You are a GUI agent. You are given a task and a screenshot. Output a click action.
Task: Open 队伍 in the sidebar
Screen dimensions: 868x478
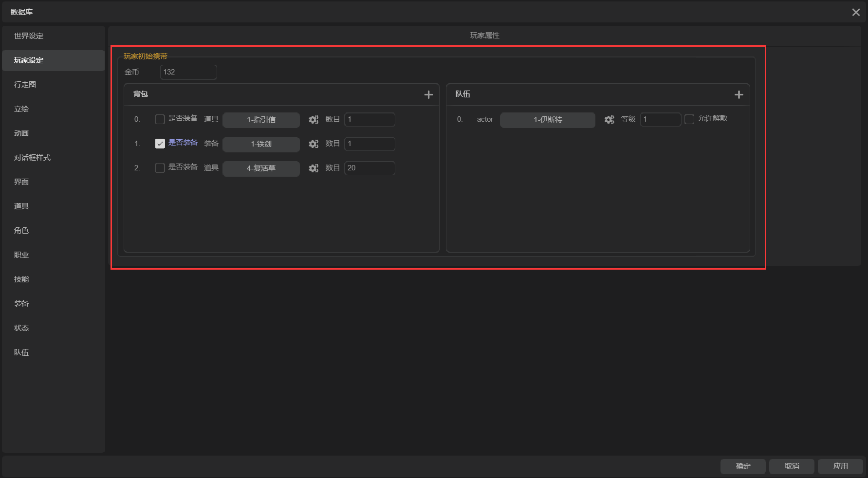point(53,352)
